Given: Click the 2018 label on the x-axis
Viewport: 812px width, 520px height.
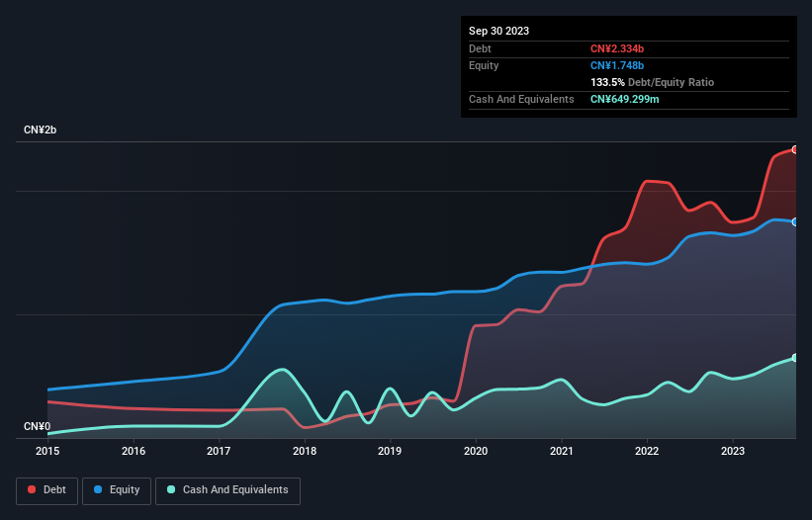Looking at the screenshot, I should 305,452.
